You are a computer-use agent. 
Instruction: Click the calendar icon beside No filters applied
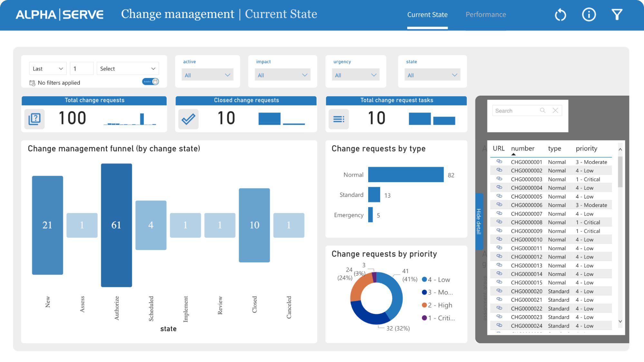click(x=32, y=83)
